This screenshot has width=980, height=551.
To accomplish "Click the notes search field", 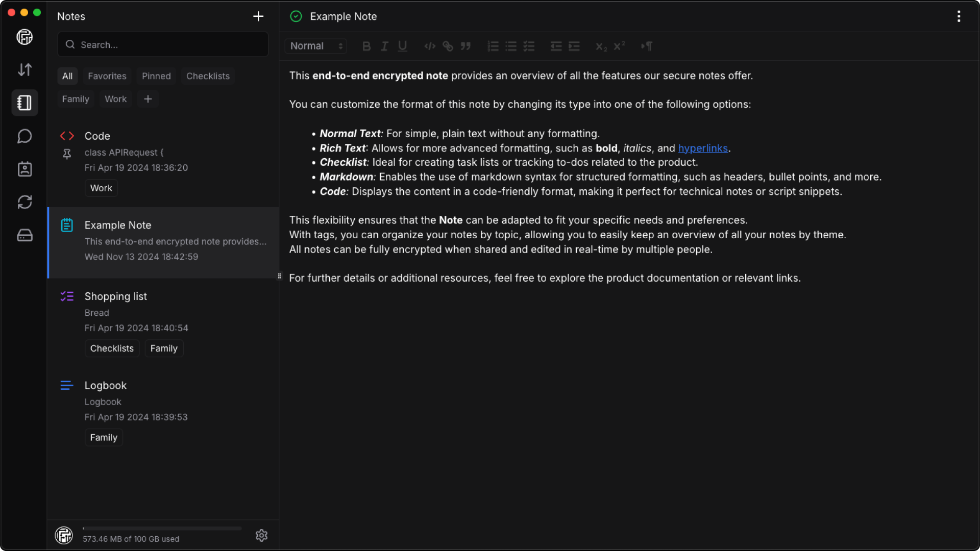I will click(163, 45).
